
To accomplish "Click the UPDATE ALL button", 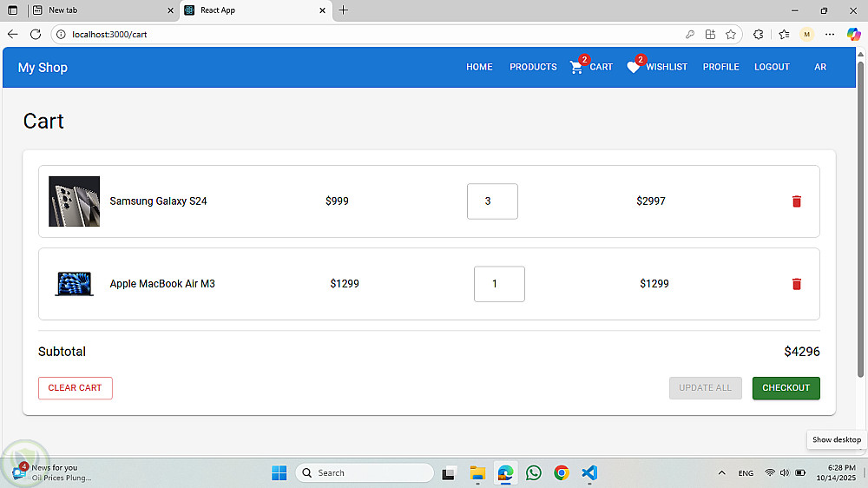I will coord(705,388).
